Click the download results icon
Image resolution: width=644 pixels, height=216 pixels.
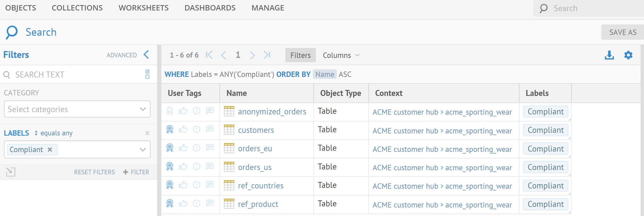click(609, 55)
